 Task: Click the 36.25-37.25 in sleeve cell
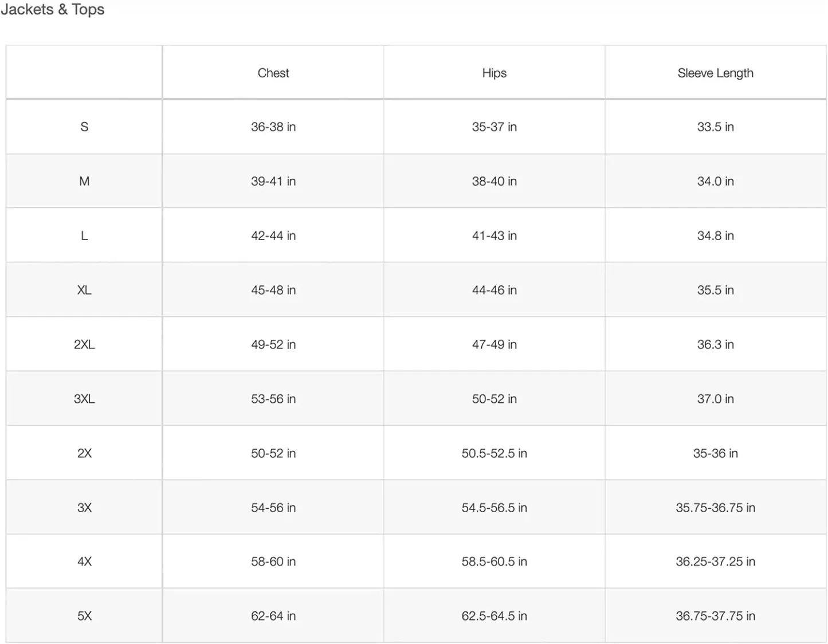point(715,561)
